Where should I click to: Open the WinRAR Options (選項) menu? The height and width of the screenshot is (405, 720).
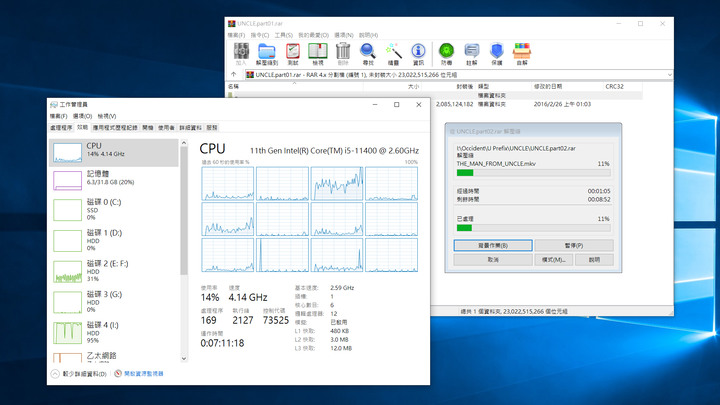343,35
